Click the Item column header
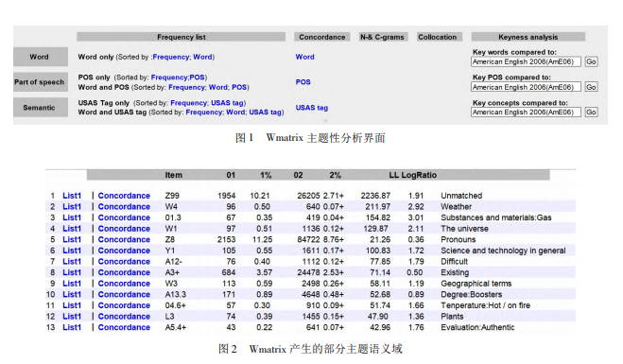 tap(174, 175)
